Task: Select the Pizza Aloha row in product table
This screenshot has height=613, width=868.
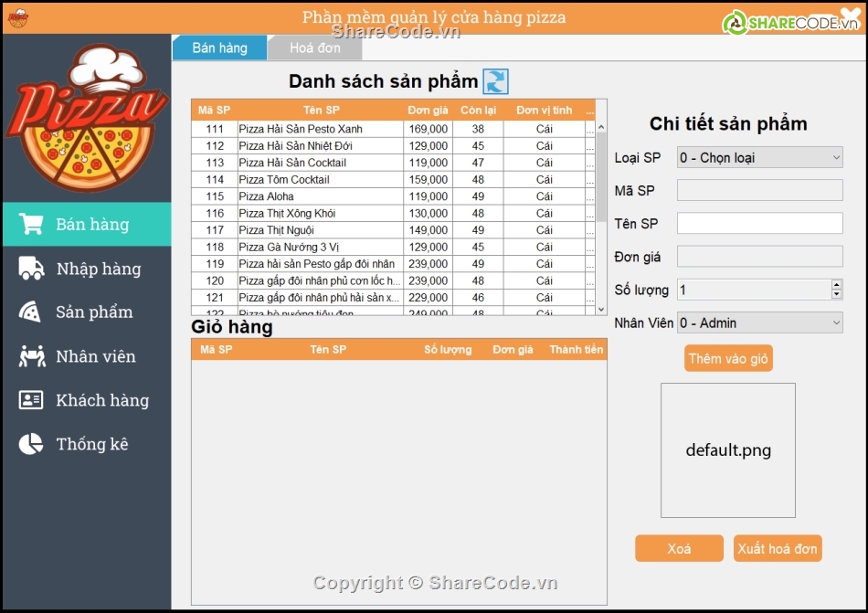Action: tap(320, 196)
